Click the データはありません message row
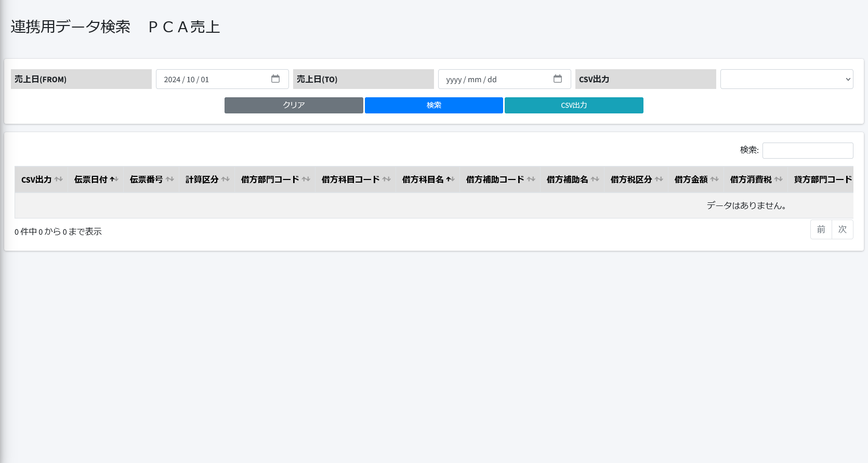Screen dimensions: 868x463 pos(434,205)
